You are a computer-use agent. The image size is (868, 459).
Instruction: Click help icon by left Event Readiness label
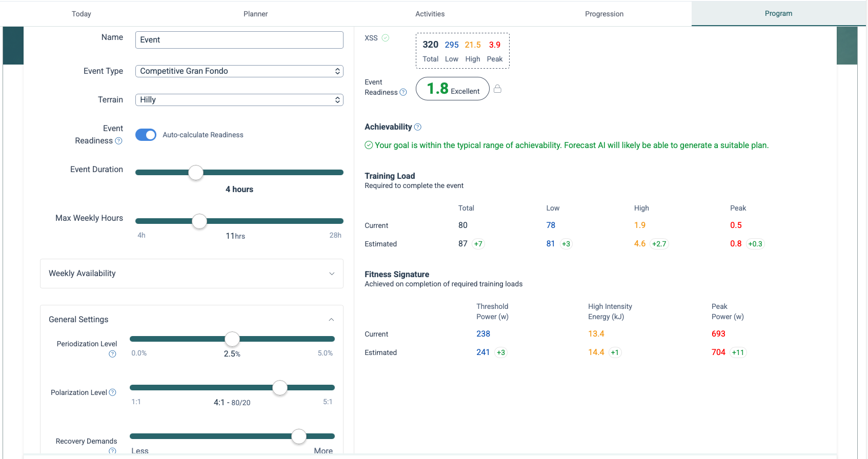point(119,141)
